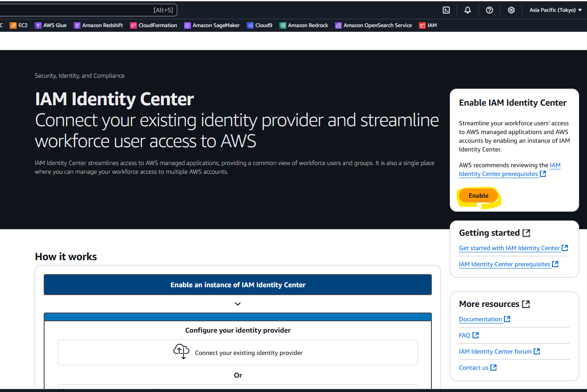The image size is (587, 392).
Task: Open the Amazon Bedrock favorite label
Action: 308,25
